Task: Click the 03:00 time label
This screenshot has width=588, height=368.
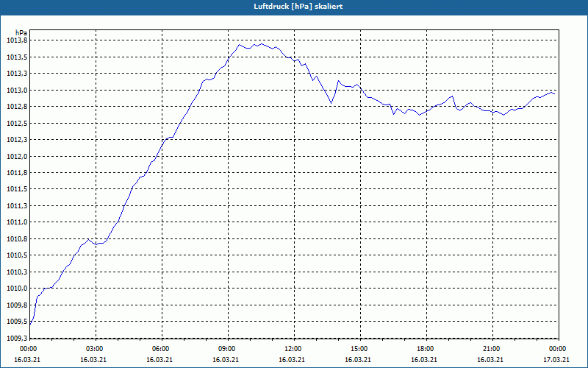Action: click(94, 349)
